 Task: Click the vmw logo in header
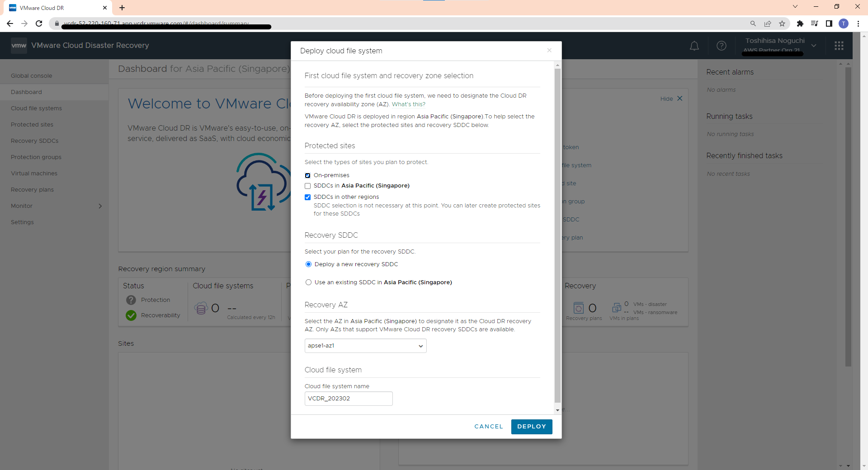19,46
